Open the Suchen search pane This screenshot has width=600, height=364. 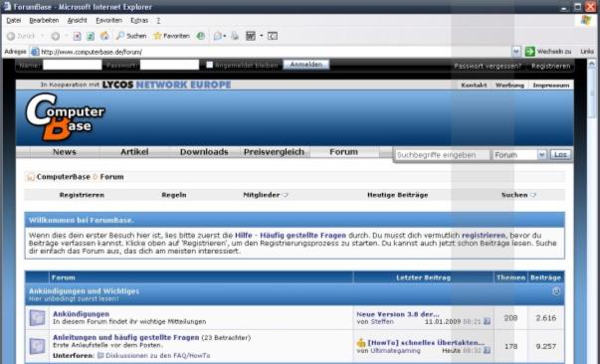pos(131,36)
